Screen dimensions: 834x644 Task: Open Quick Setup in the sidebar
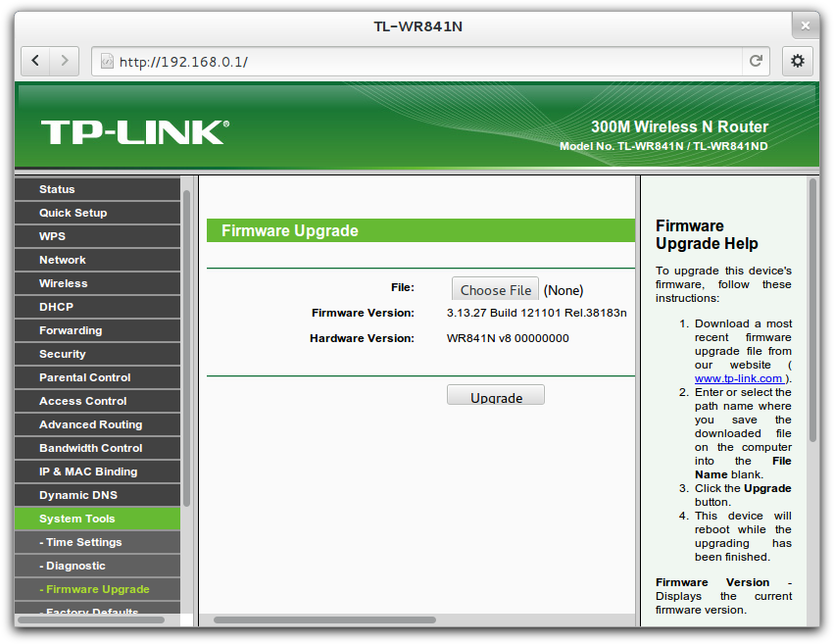pos(97,213)
